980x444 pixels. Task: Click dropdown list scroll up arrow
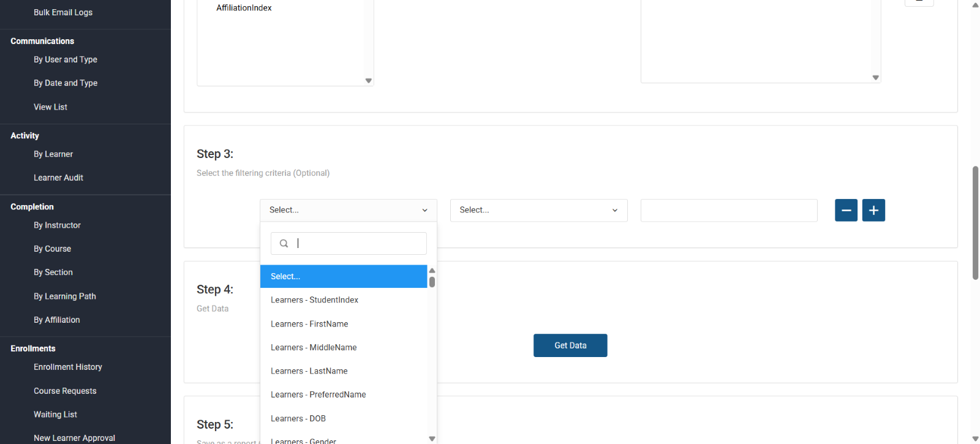click(432, 271)
